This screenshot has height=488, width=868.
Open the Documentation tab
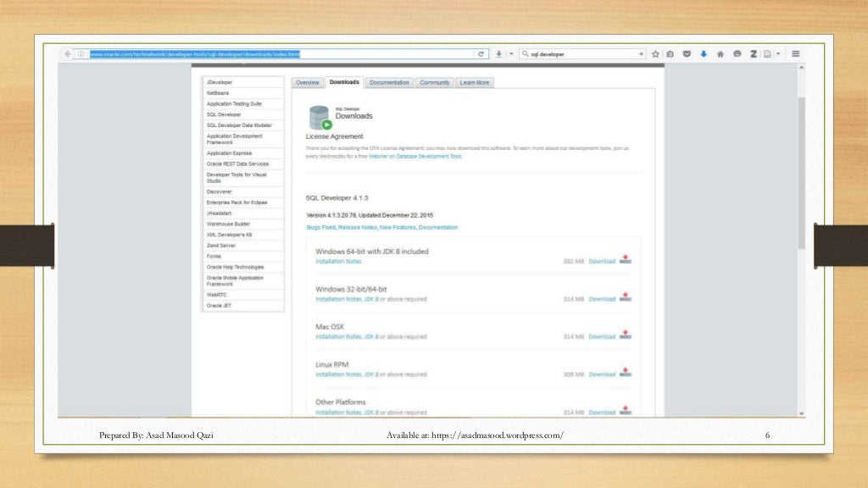click(389, 82)
